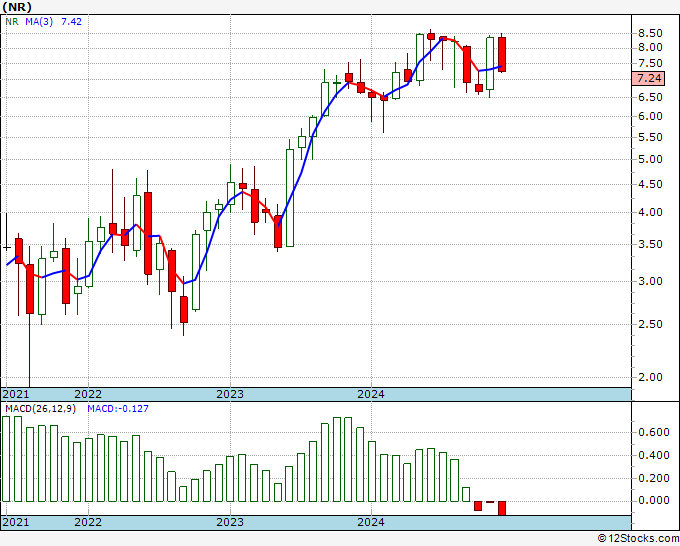Click the 8.50 price axis label
Screen dimensions: 680x546
(x=650, y=33)
